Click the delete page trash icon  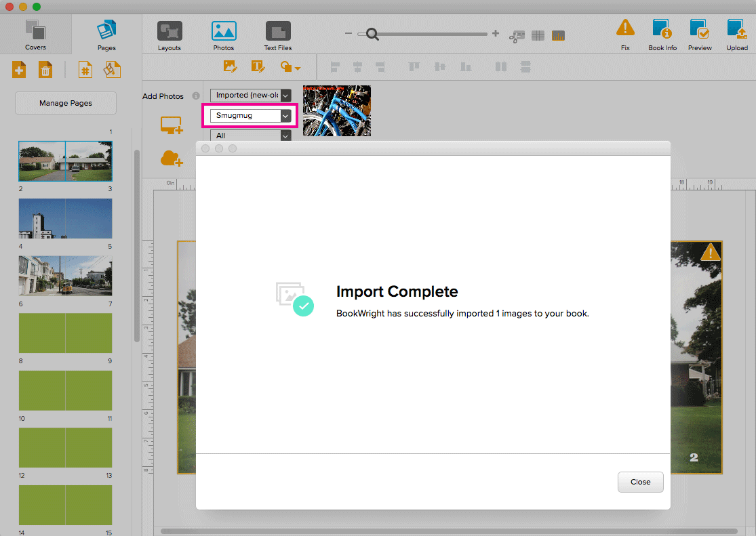[45, 70]
